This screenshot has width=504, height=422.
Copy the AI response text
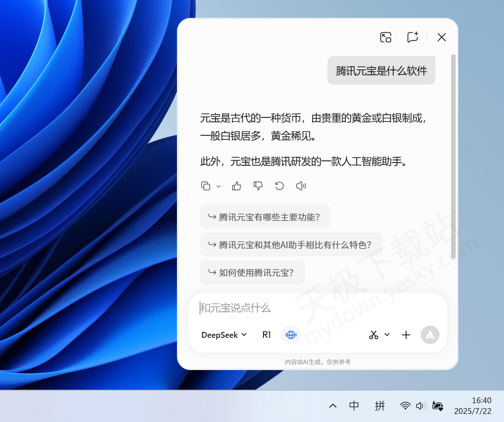[x=206, y=186]
